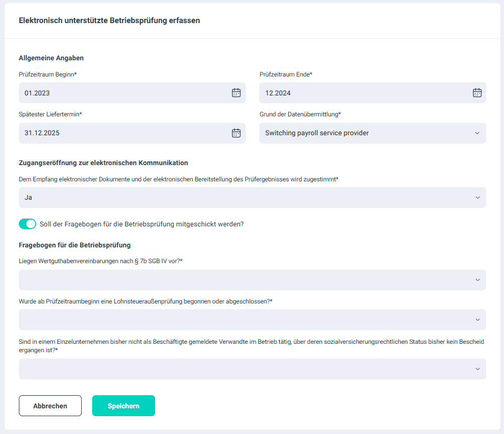This screenshot has width=504, height=434.
Task: Click the Speichern button
Action: click(124, 406)
